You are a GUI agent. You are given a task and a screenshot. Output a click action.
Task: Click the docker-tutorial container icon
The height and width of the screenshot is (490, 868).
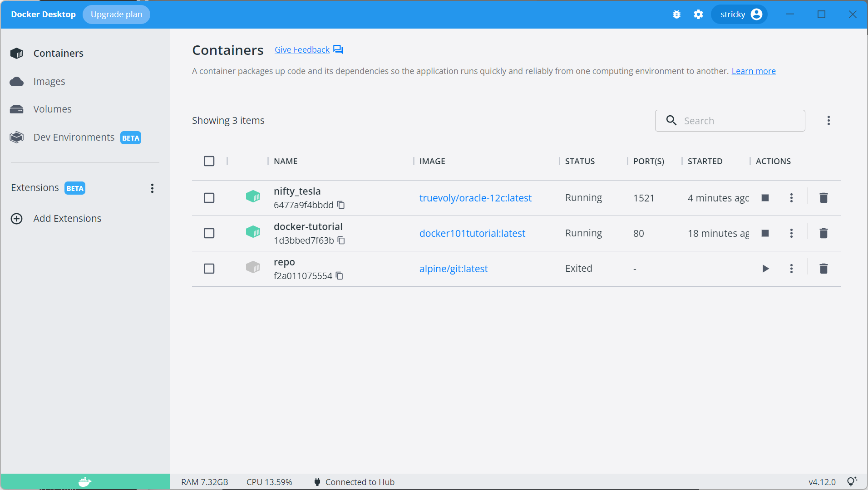(x=253, y=232)
